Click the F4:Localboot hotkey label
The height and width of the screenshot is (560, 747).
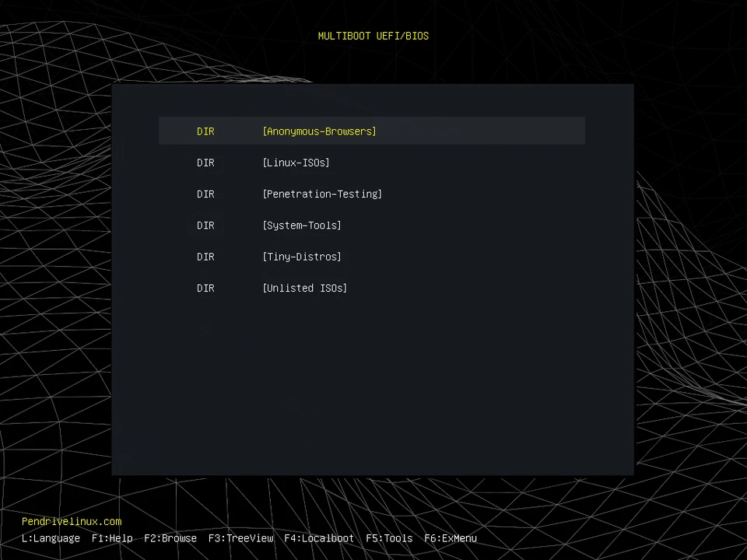319,538
